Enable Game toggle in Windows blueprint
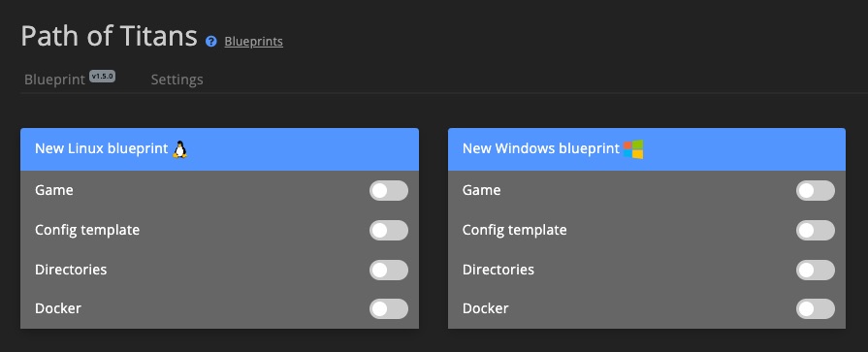The height and width of the screenshot is (352, 868). click(x=816, y=190)
